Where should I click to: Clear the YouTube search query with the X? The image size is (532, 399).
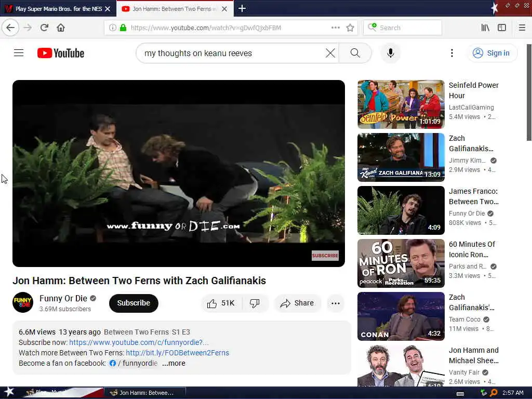(330, 53)
